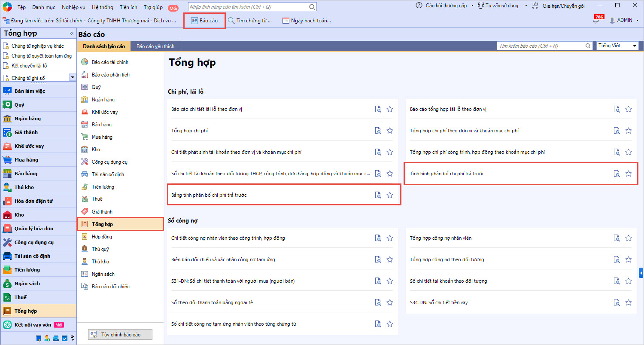This screenshot has height=345, width=644.
Task: Open Ngày hạch toán calendar toolbar item
Action: click(307, 21)
